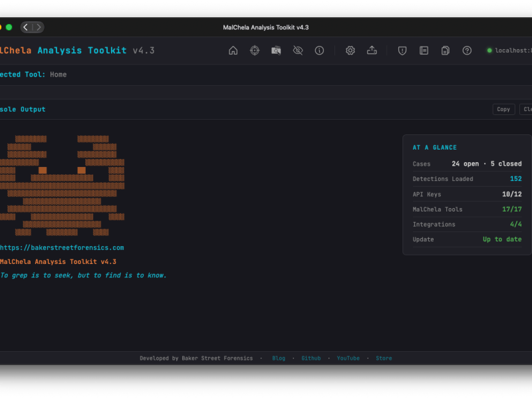Click the 'Up to date' update status
This screenshot has height=399, width=532.
(502, 239)
